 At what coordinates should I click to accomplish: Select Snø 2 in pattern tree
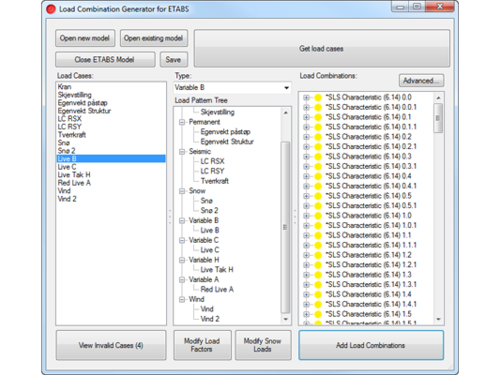point(209,211)
